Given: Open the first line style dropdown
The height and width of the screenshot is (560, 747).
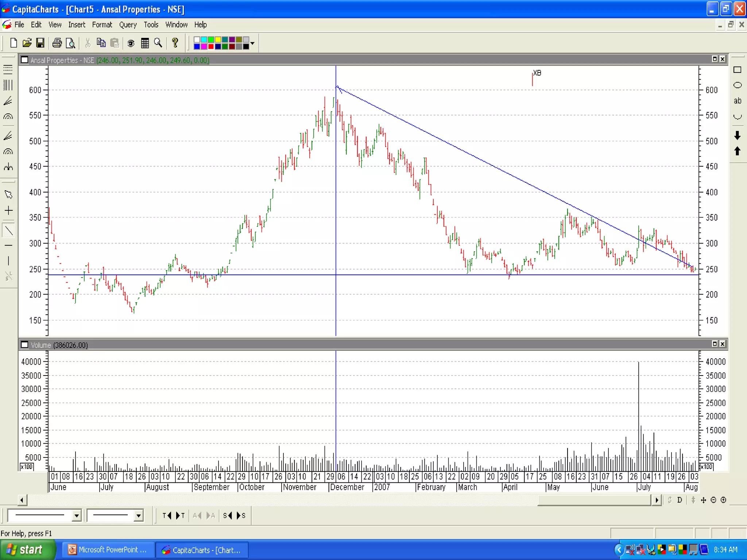Looking at the screenshot, I should pos(76,516).
